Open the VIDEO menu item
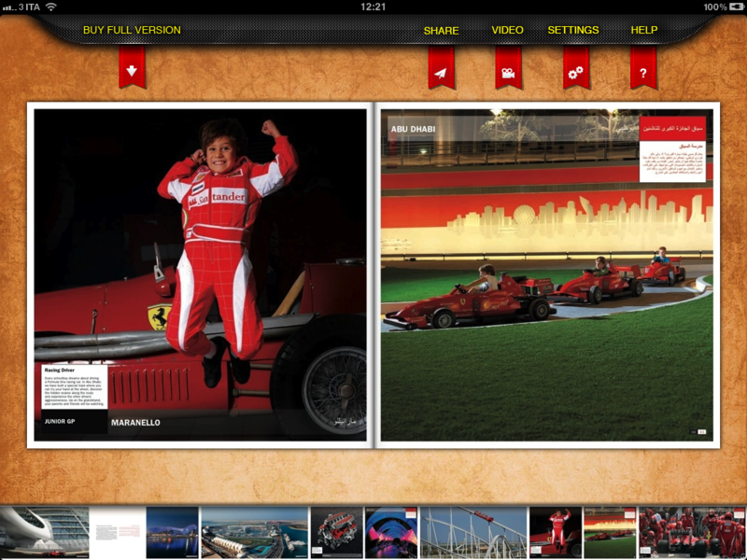 [x=507, y=30]
